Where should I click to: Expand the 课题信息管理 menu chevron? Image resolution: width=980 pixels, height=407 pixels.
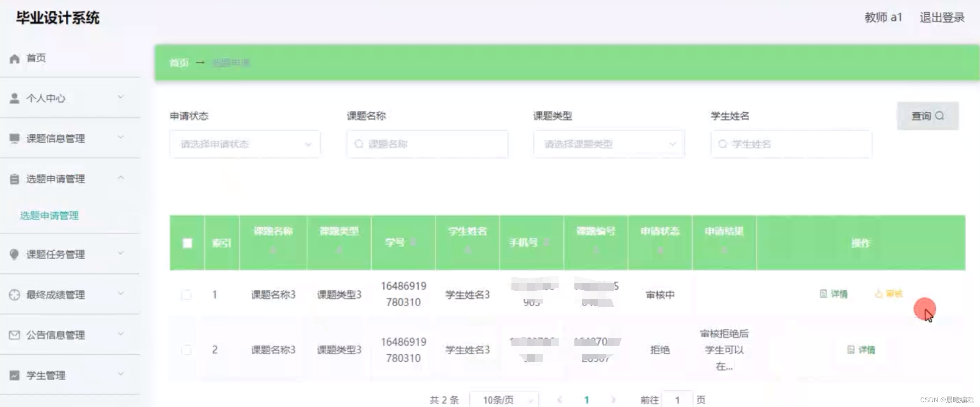point(121,137)
